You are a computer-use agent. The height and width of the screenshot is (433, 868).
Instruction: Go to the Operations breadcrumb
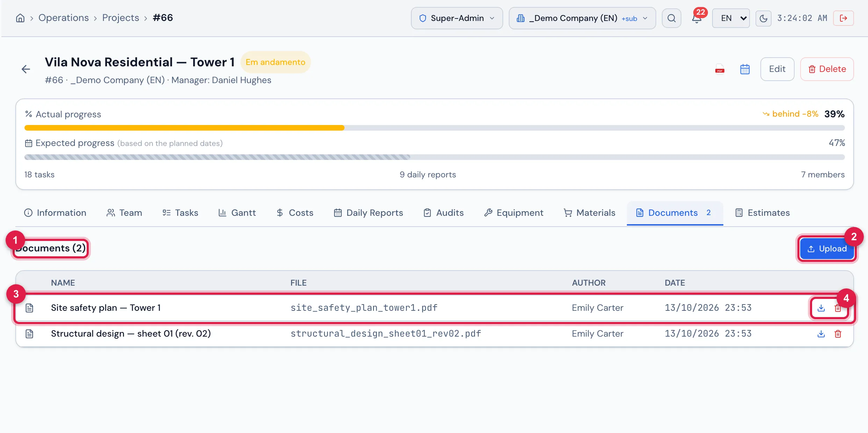(64, 18)
